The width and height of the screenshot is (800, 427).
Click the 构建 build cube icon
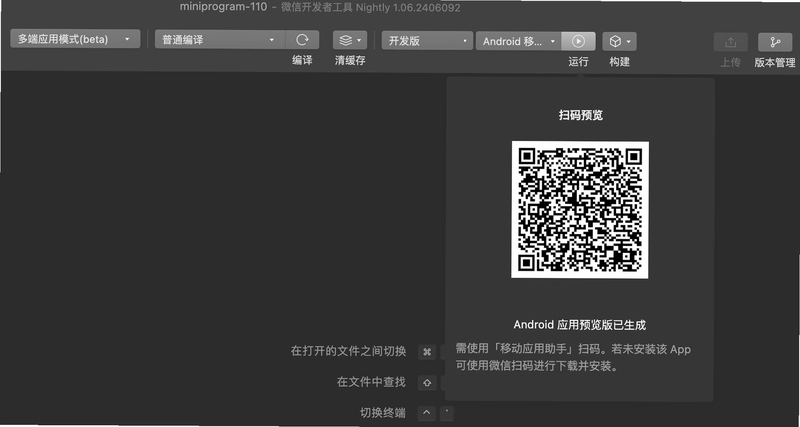point(616,41)
